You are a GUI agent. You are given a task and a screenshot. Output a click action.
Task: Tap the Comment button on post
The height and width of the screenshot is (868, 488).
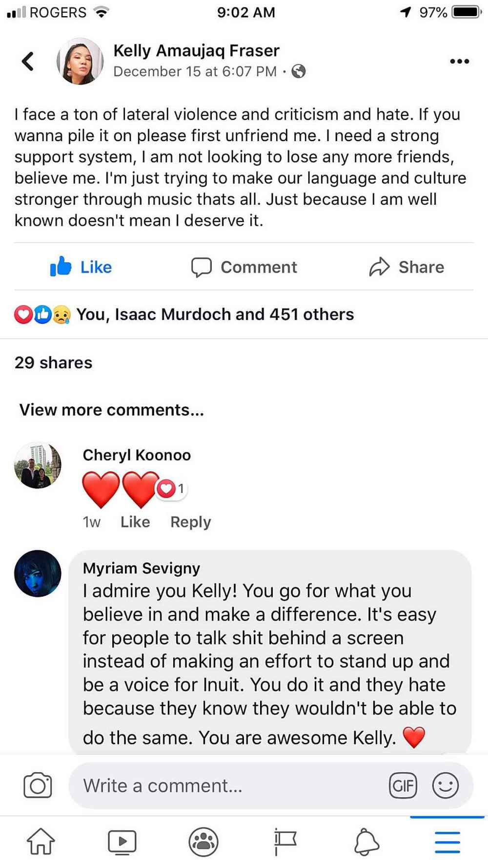244,267
